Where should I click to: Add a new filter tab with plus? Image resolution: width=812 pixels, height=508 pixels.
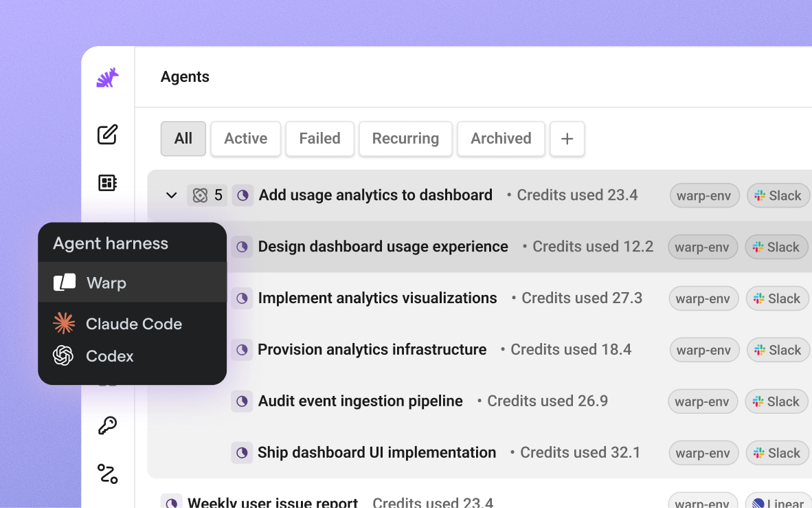pos(567,138)
